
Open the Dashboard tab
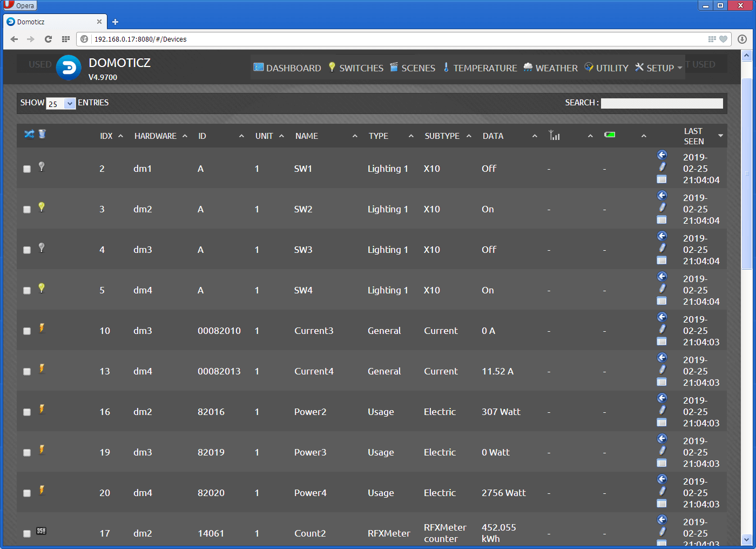[x=287, y=68]
